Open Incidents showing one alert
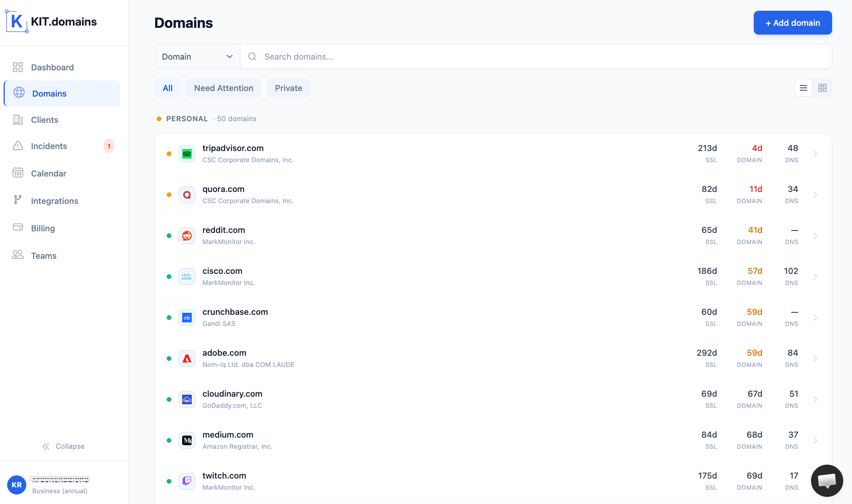The height and width of the screenshot is (504, 852). point(49,146)
